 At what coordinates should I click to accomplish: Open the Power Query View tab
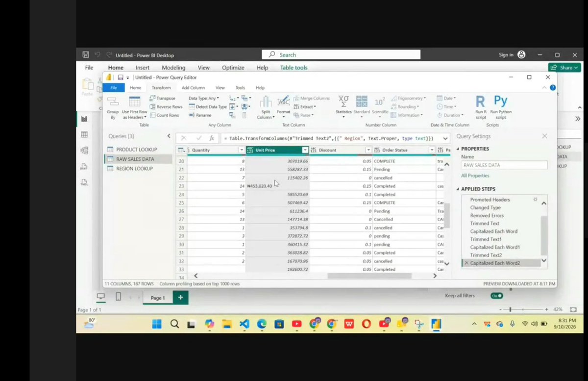coord(220,88)
